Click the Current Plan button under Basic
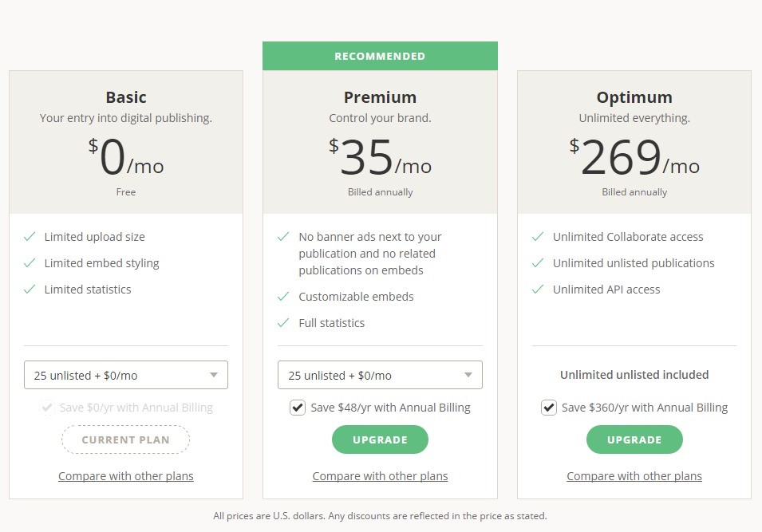 [x=126, y=439]
